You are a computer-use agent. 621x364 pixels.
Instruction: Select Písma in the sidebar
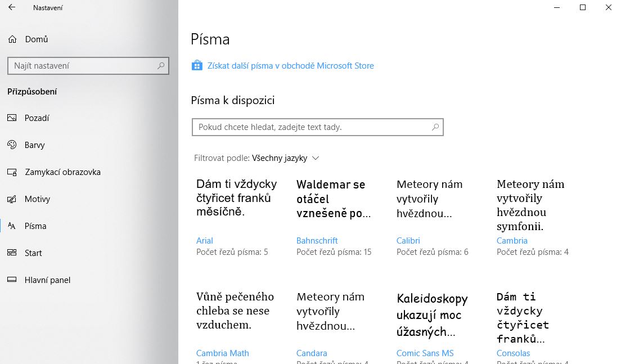click(x=35, y=226)
